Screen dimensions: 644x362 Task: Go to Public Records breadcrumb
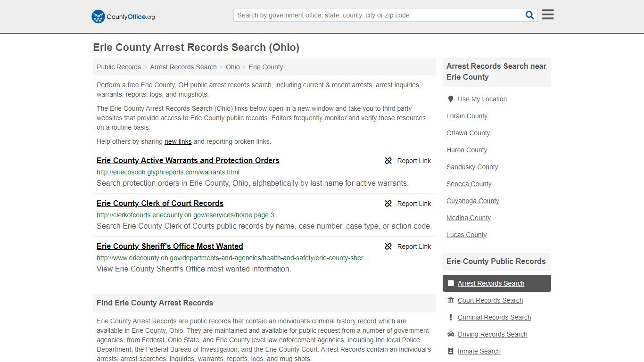click(x=119, y=67)
